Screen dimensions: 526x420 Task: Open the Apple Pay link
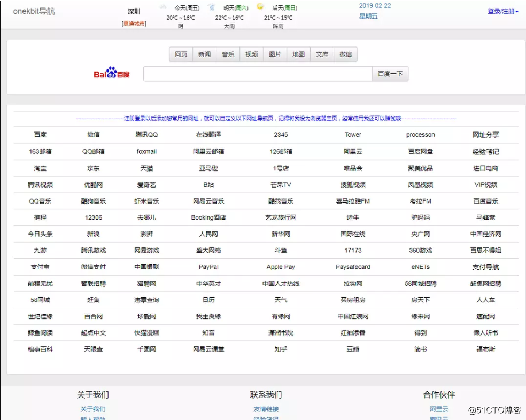pyautogui.click(x=281, y=267)
